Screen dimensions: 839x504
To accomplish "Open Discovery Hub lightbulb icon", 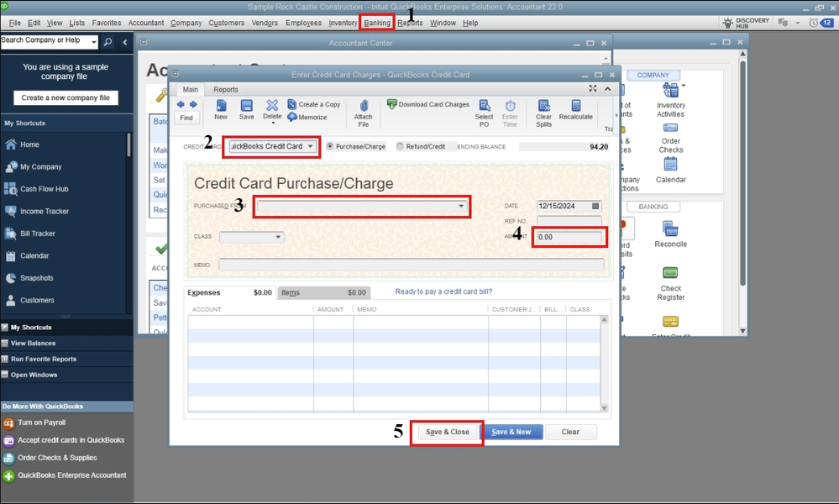I will coord(727,23).
